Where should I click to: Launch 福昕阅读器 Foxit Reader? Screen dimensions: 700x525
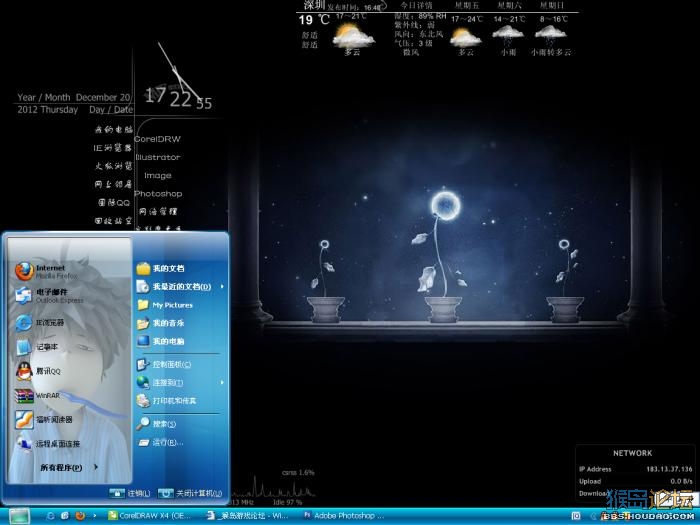point(44,420)
